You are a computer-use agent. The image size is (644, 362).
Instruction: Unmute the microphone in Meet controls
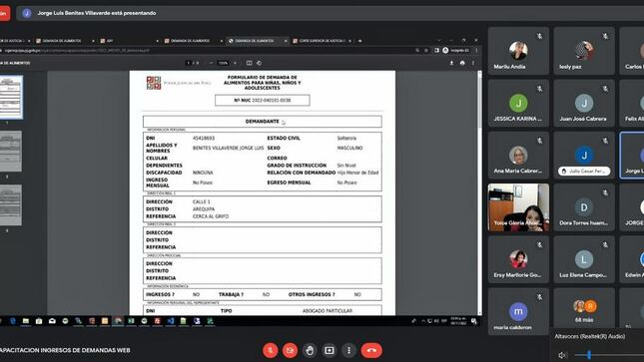click(x=271, y=350)
